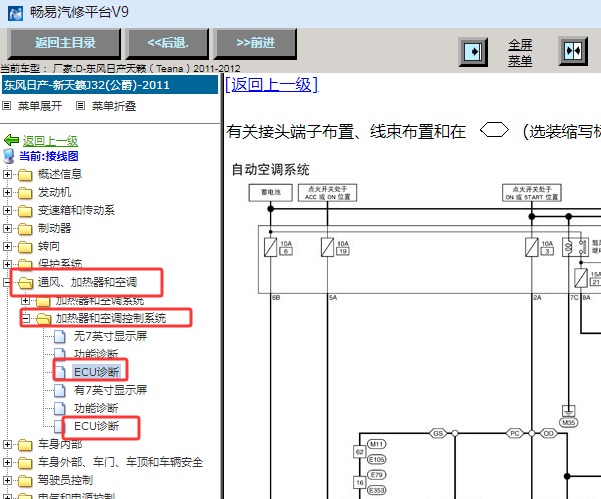Click the open folder icon for 加热器和空调控制系统
Image resolution: width=601 pixels, height=499 pixels.
[43, 318]
